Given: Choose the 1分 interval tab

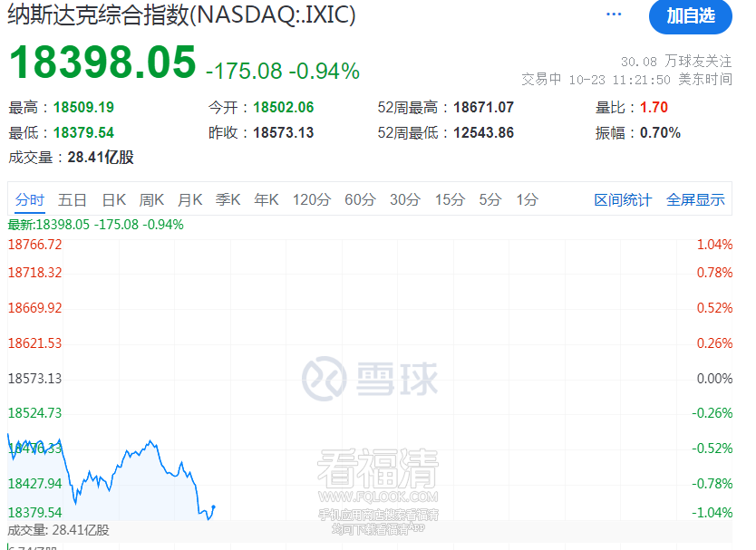Looking at the screenshot, I should pyautogui.click(x=527, y=200).
